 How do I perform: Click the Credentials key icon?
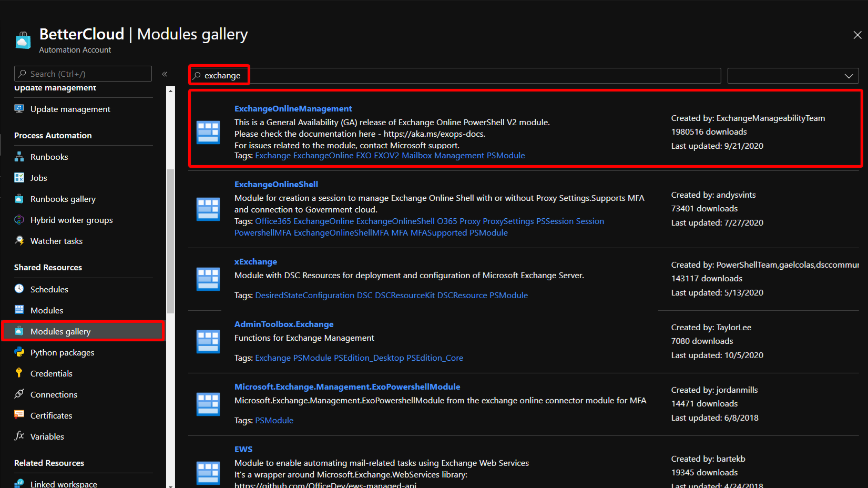(x=19, y=373)
